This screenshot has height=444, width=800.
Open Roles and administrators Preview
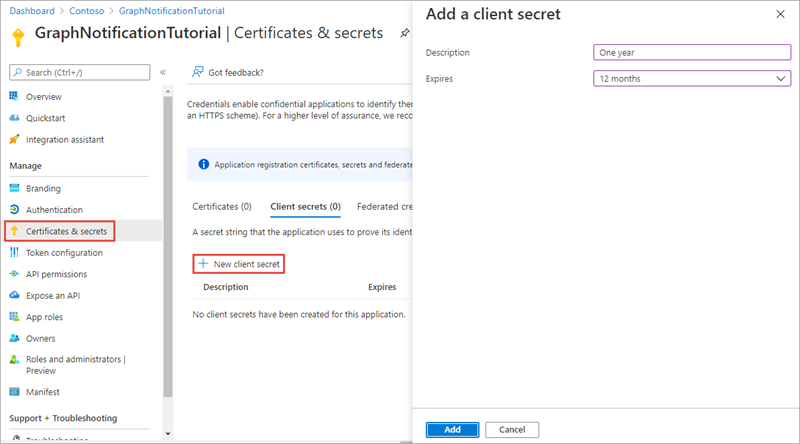pyautogui.click(x=76, y=365)
